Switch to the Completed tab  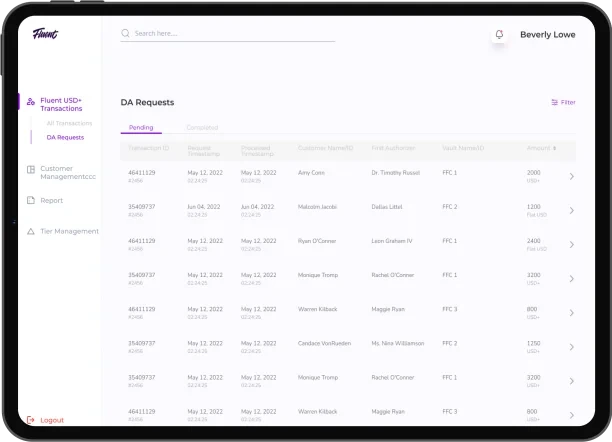pos(202,127)
